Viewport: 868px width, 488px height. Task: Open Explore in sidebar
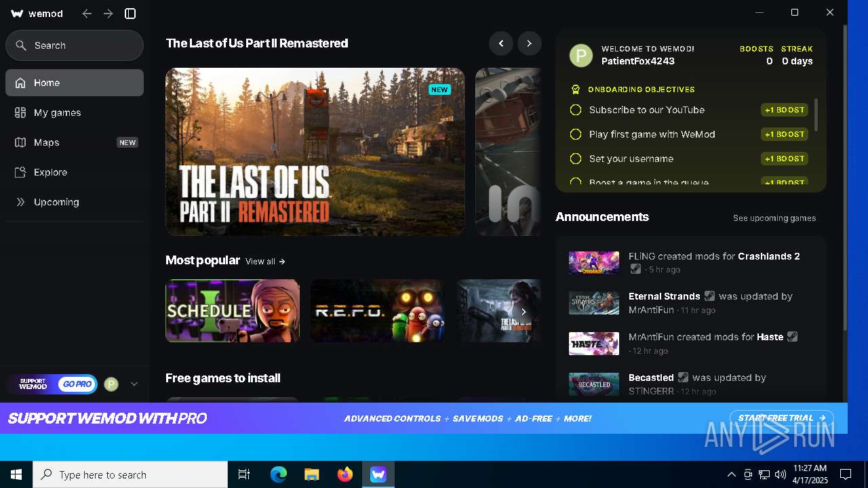pos(75,172)
